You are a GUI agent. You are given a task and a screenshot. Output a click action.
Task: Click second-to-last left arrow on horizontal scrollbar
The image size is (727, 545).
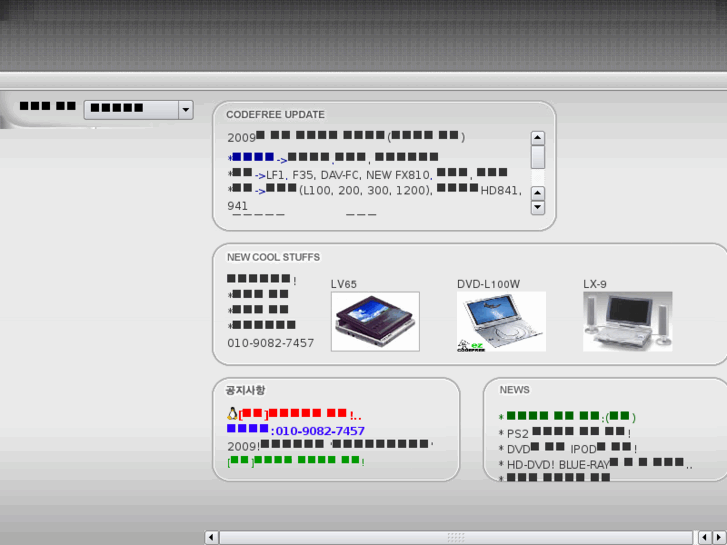click(x=705, y=537)
